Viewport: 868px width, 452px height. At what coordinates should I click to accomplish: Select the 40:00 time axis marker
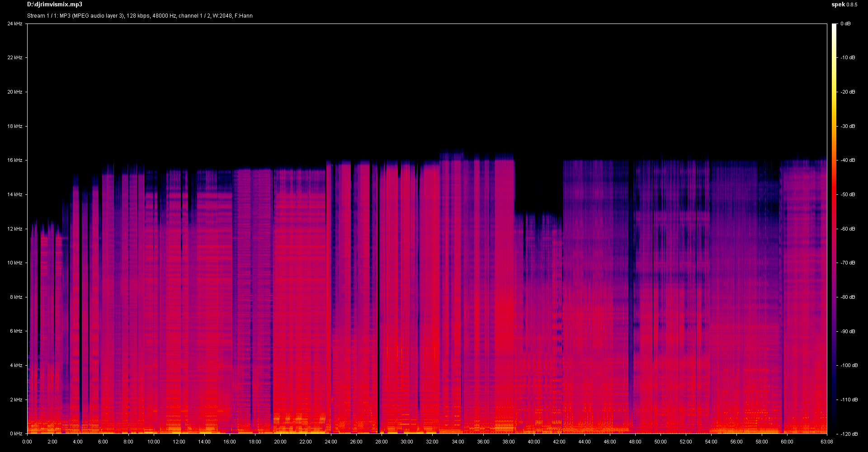coord(533,442)
